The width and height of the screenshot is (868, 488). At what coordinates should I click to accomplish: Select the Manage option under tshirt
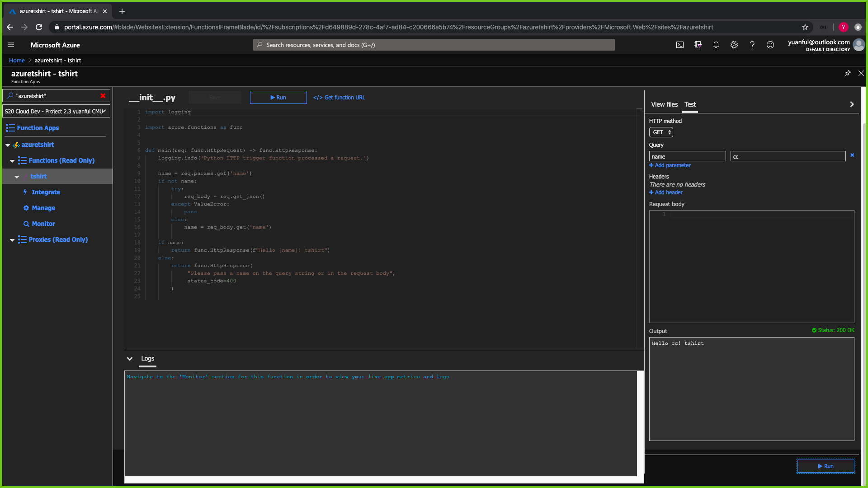43,208
